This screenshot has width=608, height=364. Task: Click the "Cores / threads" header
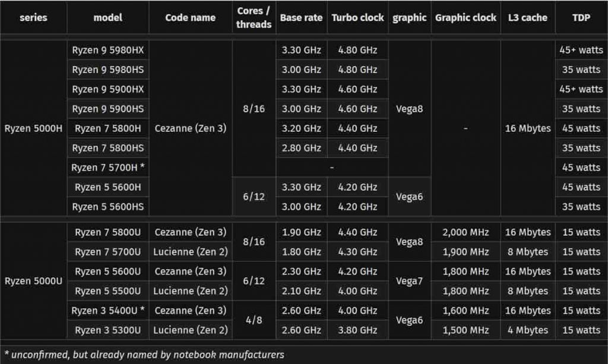[254, 18]
